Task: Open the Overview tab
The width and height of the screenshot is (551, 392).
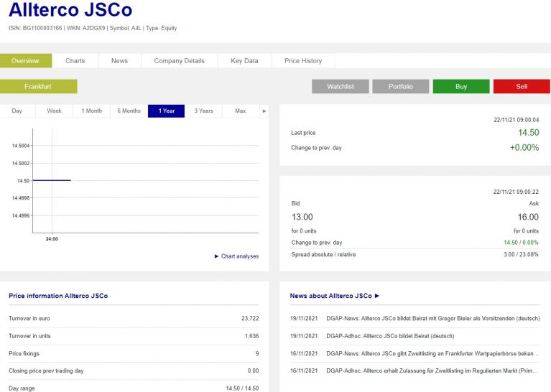Action: point(26,61)
